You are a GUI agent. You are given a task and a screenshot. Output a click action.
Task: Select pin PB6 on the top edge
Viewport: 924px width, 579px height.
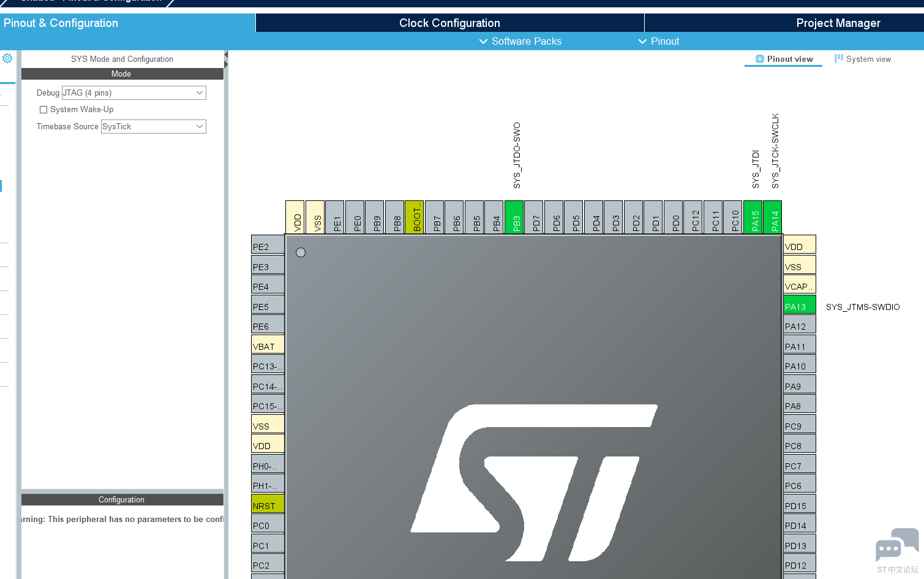pyautogui.click(x=454, y=217)
